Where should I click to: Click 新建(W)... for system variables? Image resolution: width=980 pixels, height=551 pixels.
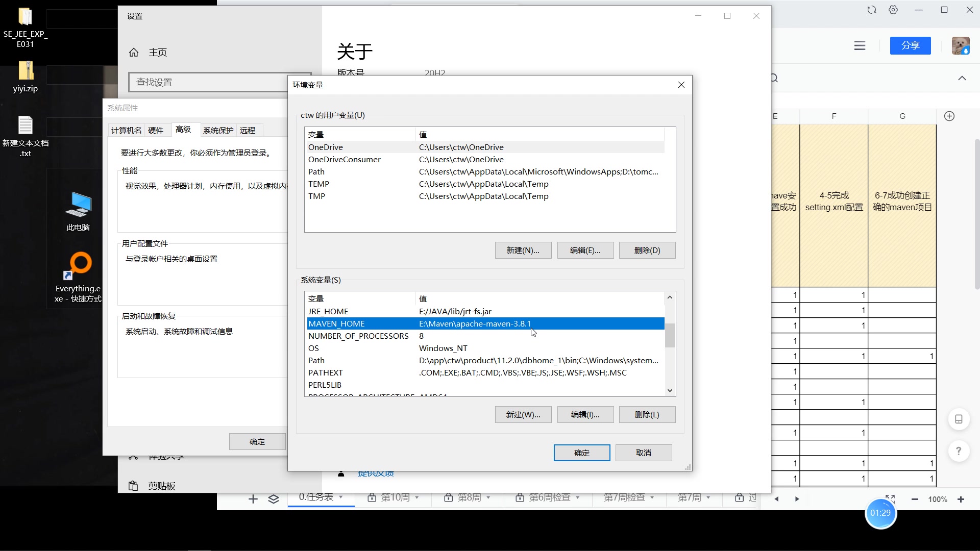[523, 414]
